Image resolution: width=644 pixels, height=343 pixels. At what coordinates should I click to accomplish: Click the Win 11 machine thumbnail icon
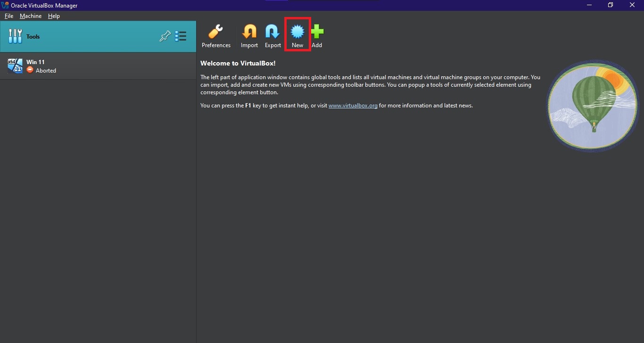[15, 65]
